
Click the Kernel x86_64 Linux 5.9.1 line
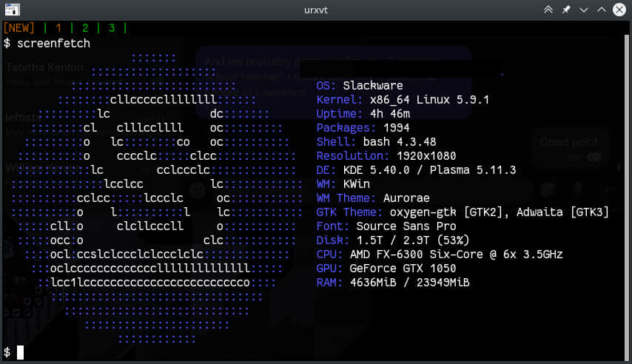tap(403, 99)
